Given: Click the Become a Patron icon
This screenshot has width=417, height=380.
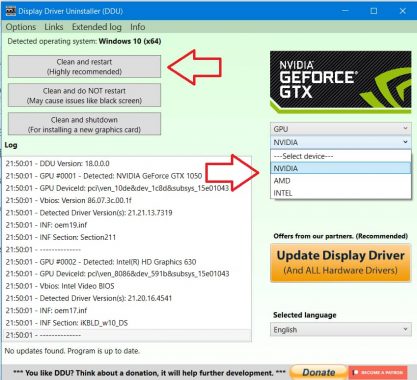Looking at the screenshot, I should click(x=378, y=372).
